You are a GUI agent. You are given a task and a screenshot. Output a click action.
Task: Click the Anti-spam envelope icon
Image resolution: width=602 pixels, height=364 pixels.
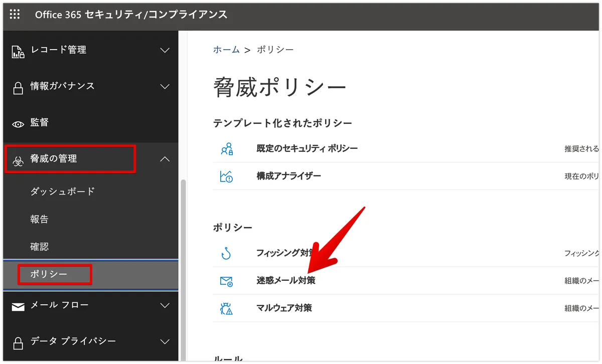[226, 281]
